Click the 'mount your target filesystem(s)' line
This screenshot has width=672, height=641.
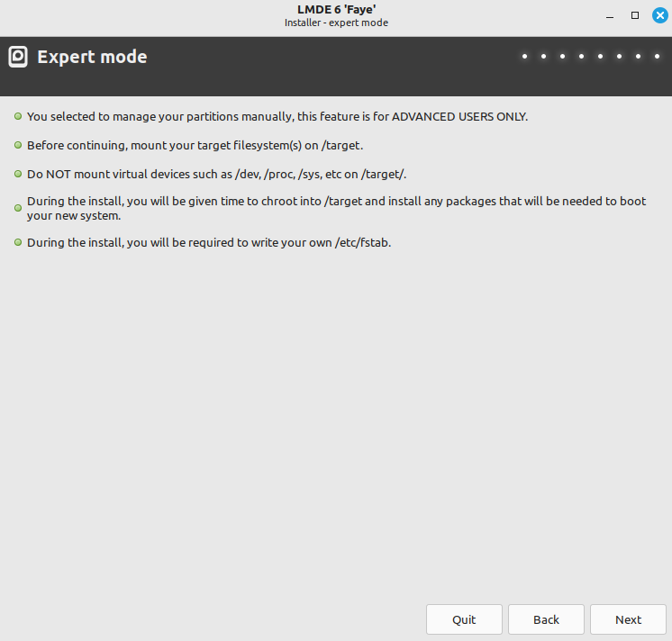tap(195, 146)
